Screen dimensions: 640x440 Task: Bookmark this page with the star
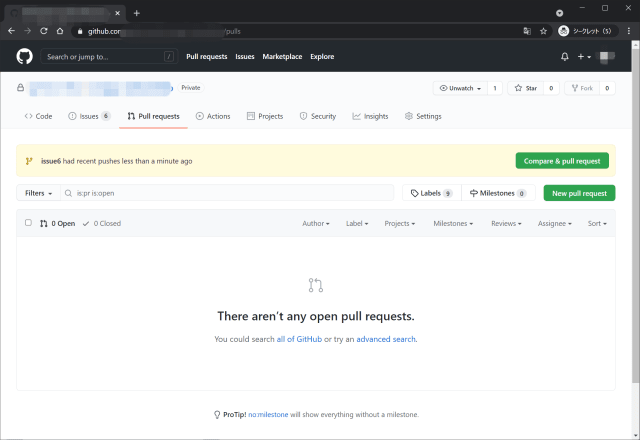tap(543, 31)
